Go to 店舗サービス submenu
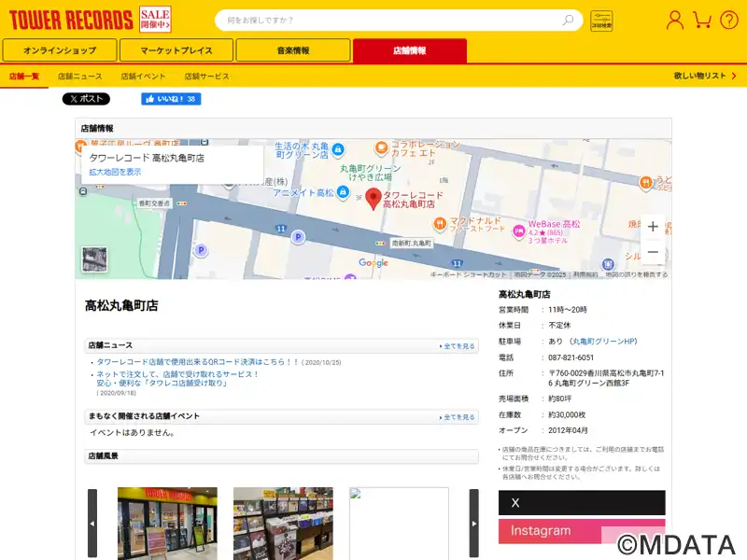 206,77
